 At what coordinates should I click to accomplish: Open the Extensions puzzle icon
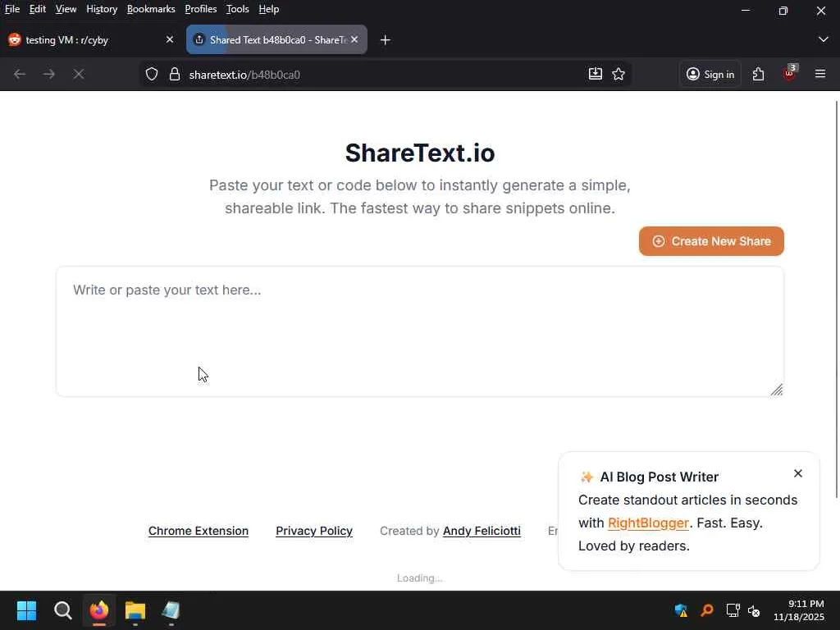[758, 74]
